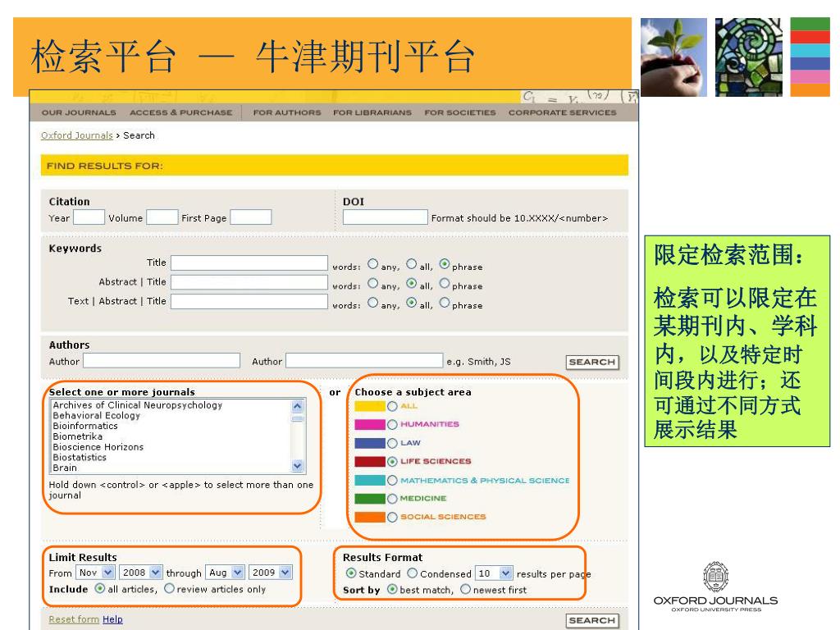Click the Citation Year input field
The width and height of the screenshot is (840, 630).
(x=89, y=217)
